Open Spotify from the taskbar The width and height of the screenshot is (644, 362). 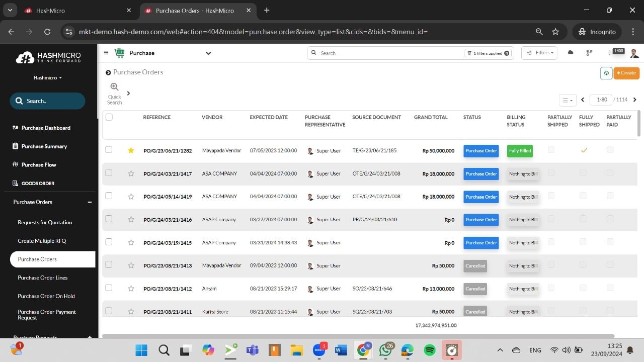pos(429,350)
